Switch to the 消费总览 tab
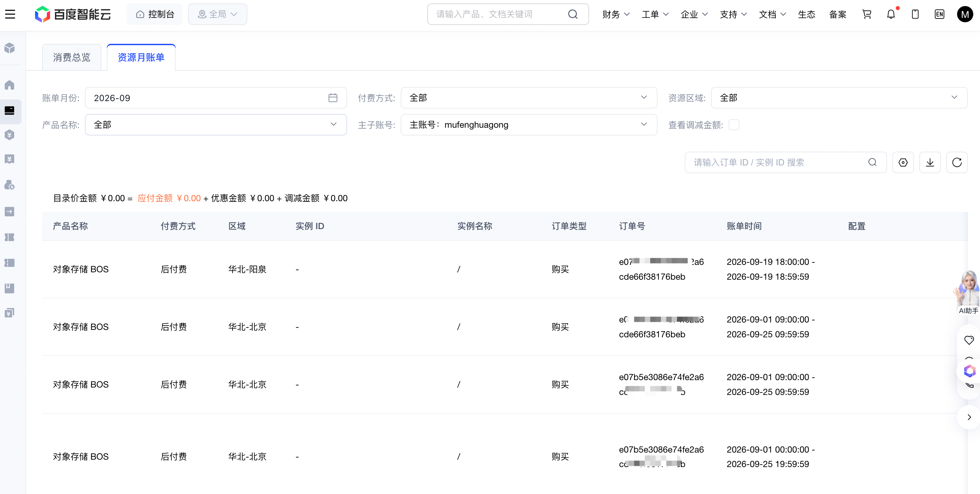This screenshot has height=494, width=980. tap(71, 57)
